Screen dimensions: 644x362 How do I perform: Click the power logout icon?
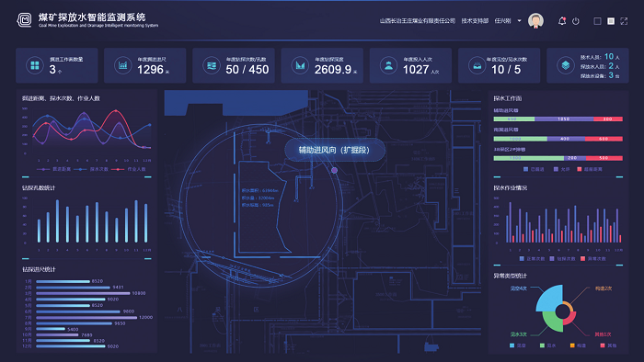tap(576, 21)
